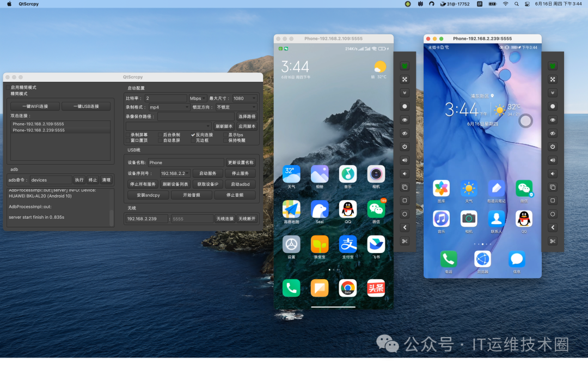Click the 安装sndcpy button

148,195
